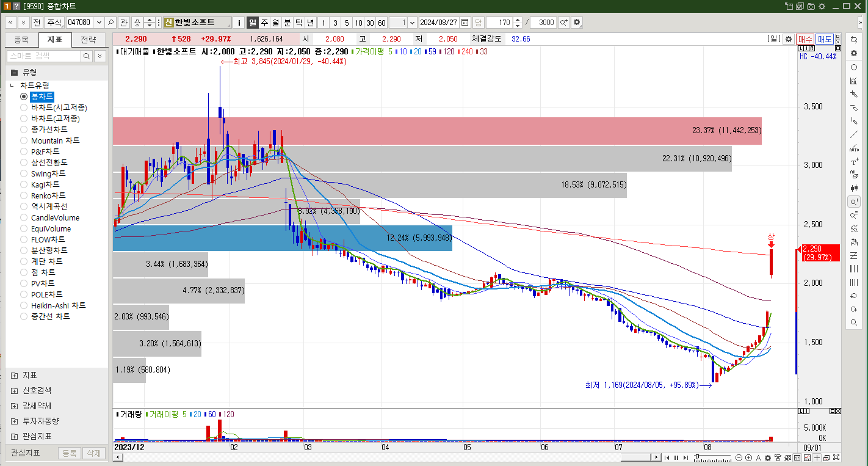The height and width of the screenshot is (466, 868).
Task: Click the sync arrows icon atop right toolbar
Action: click(x=854, y=39)
